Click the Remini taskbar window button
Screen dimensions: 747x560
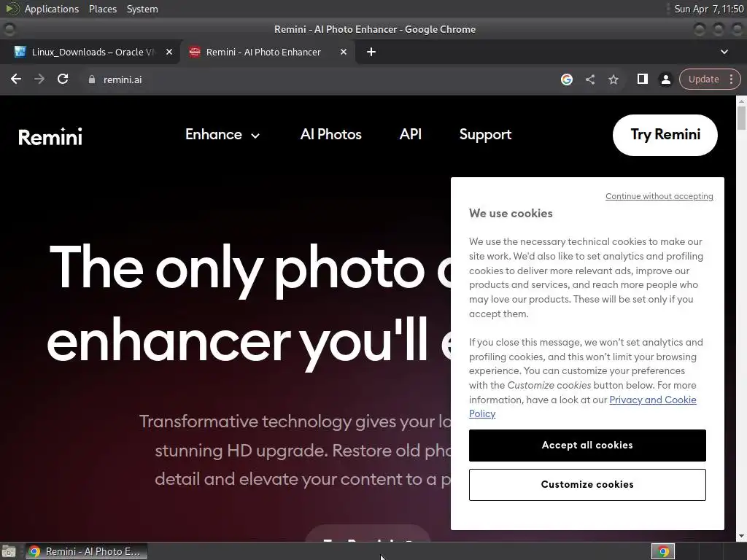(86, 551)
